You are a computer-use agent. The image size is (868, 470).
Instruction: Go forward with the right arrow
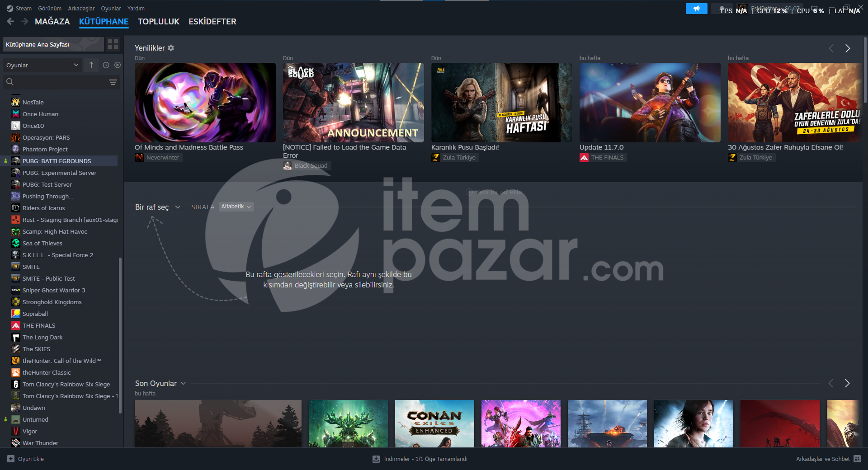point(25,21)
